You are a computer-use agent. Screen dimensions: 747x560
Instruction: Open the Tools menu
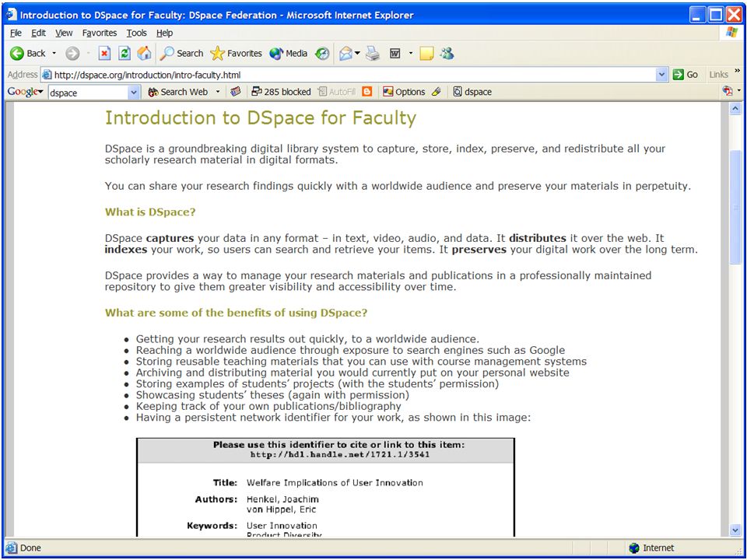point(136,33)
